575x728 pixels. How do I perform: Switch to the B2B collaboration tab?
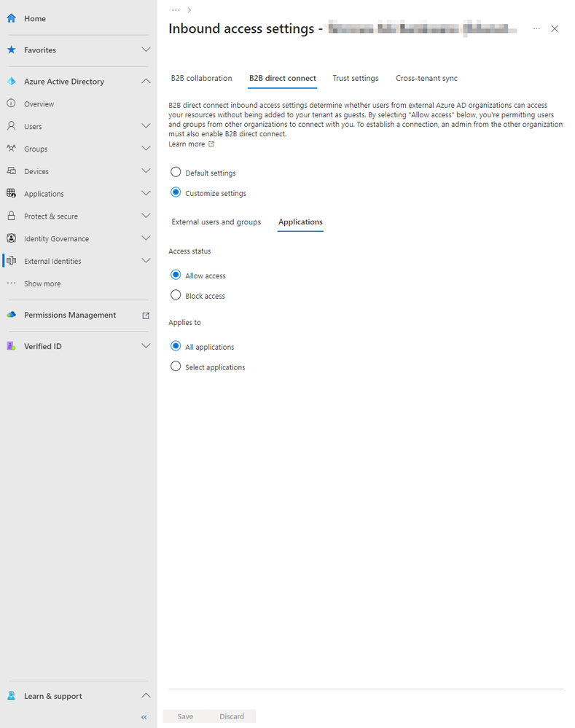coord(202,79)
